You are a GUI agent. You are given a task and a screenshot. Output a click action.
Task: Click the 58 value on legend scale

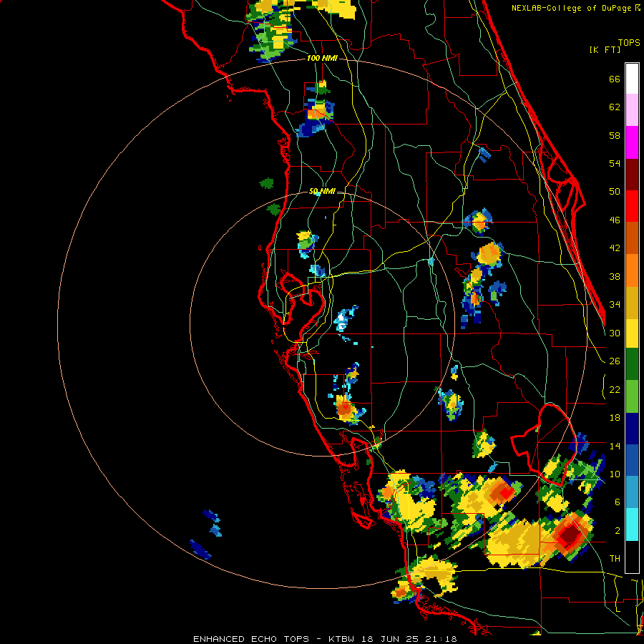615,135
